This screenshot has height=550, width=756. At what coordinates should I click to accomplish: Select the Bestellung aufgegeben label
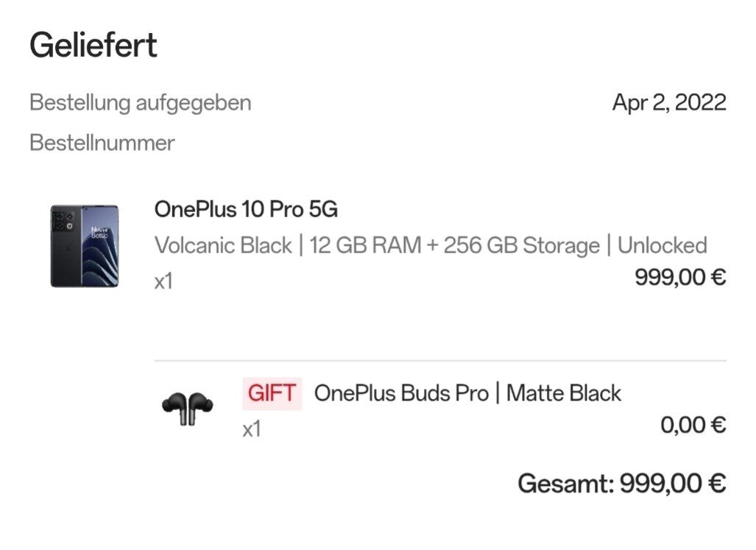pyautogui.click(x=140, y=102)
